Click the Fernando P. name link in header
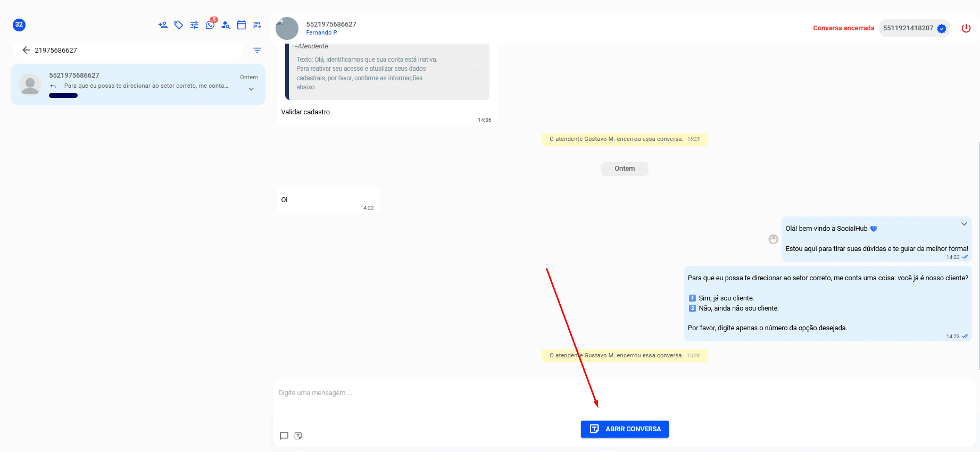 322,33
